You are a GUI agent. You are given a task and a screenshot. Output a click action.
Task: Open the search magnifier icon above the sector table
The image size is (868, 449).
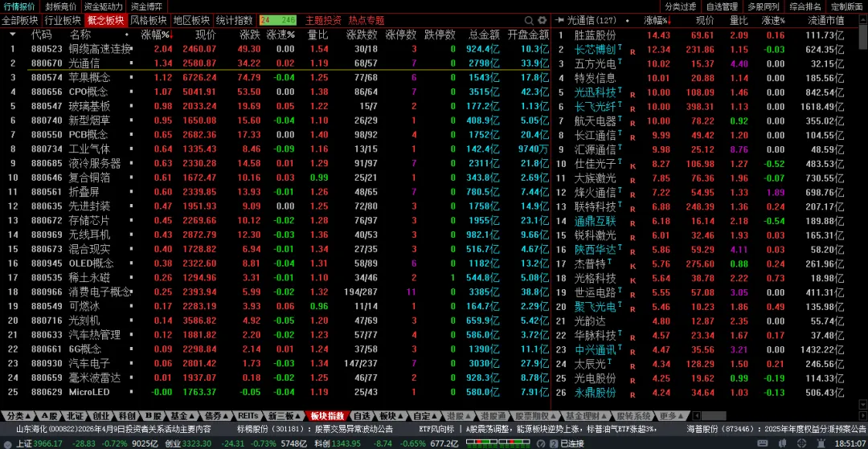pos(529,20)
